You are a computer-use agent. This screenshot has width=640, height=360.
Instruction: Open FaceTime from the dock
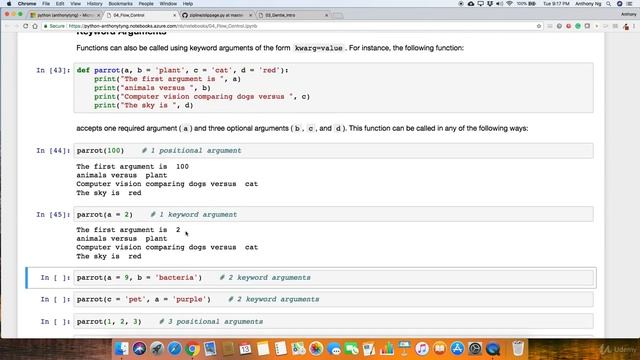click(351, 349)
